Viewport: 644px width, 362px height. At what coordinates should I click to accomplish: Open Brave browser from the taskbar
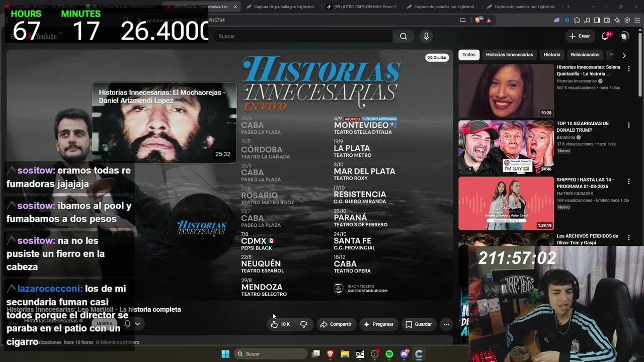pos(331,354)
